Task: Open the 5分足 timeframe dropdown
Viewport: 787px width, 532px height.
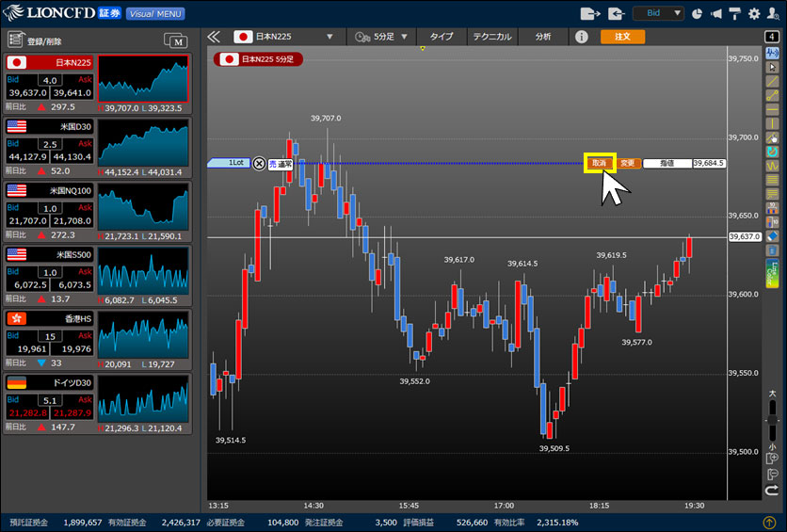Action: coord(404,37)
